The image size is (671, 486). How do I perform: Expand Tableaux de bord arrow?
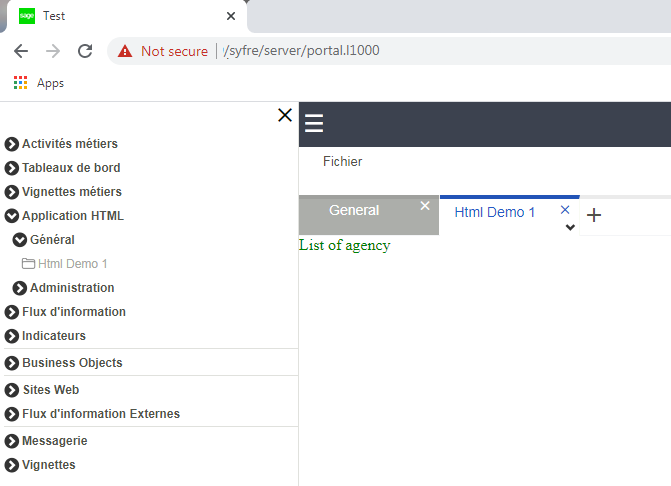pyautogui.click(x=12, y=168)
